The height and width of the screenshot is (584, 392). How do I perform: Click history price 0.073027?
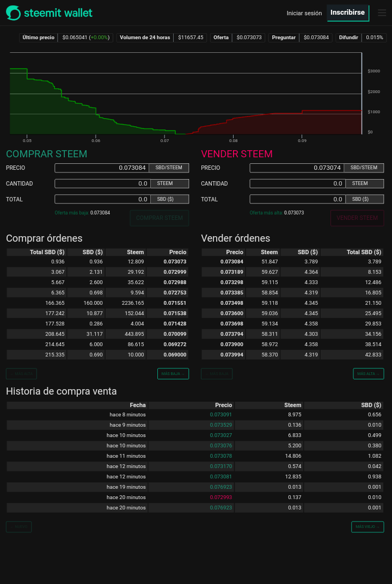click(x=220, y=435)
